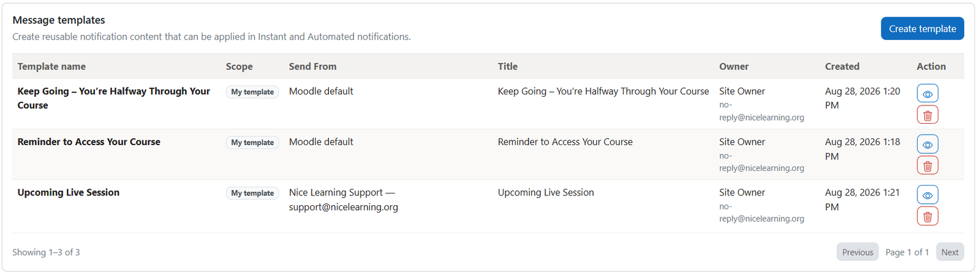Viewport: 980px width, 275px height.
Task: Open the Keep Going halfway template name
Action: 114,98
